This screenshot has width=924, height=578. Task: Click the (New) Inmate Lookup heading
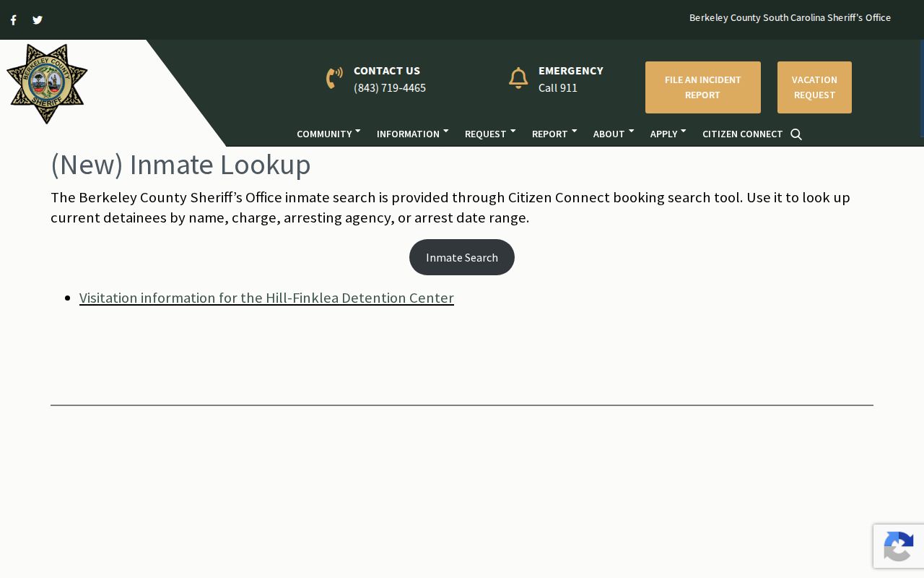(180, 165)
